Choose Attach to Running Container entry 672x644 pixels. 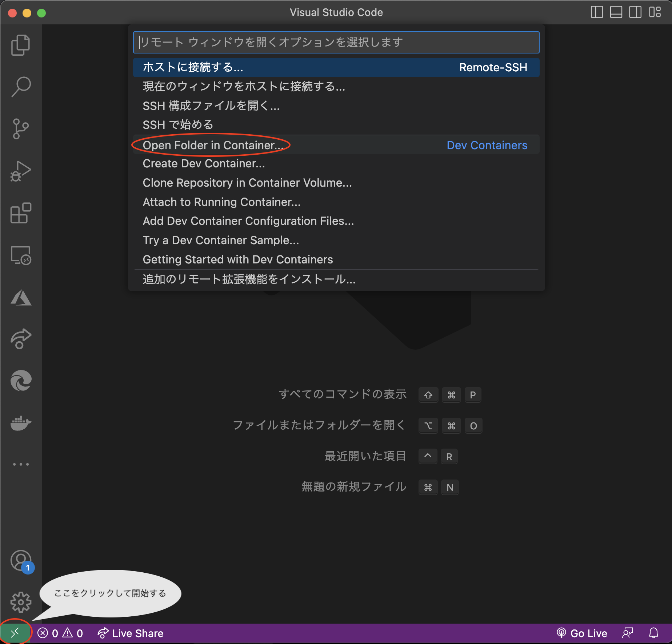[221, 202]
